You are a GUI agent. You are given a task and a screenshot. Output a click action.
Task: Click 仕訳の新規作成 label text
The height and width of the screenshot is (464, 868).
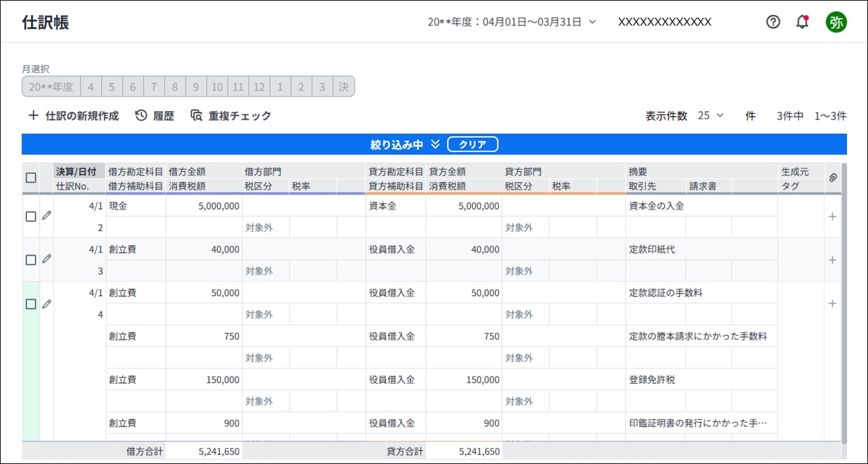click(x=82, y=116)
